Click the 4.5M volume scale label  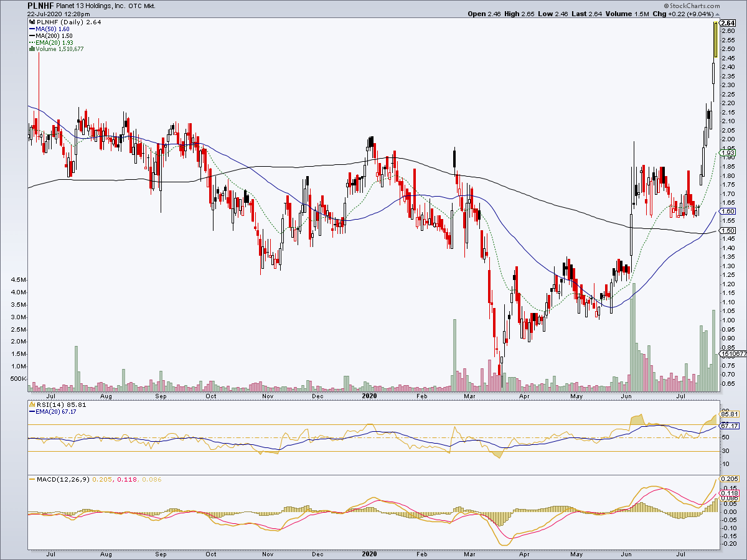17,281
